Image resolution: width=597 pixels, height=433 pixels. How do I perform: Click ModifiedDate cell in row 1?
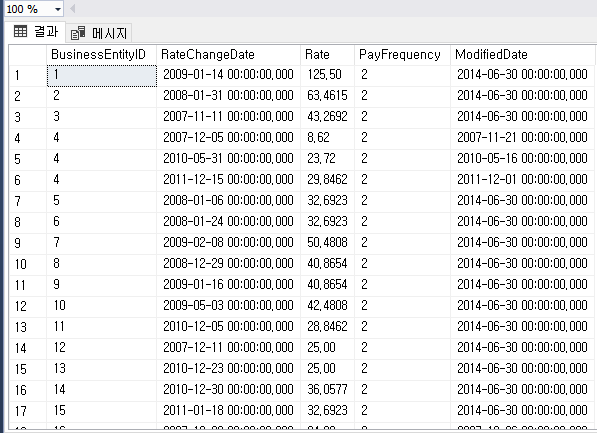point(522,75)
